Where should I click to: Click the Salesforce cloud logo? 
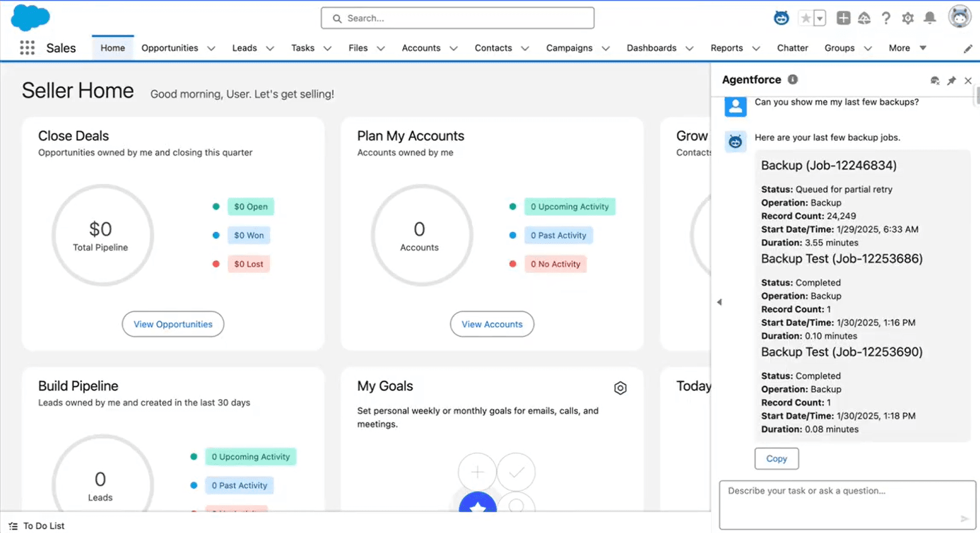pos(30,17)
